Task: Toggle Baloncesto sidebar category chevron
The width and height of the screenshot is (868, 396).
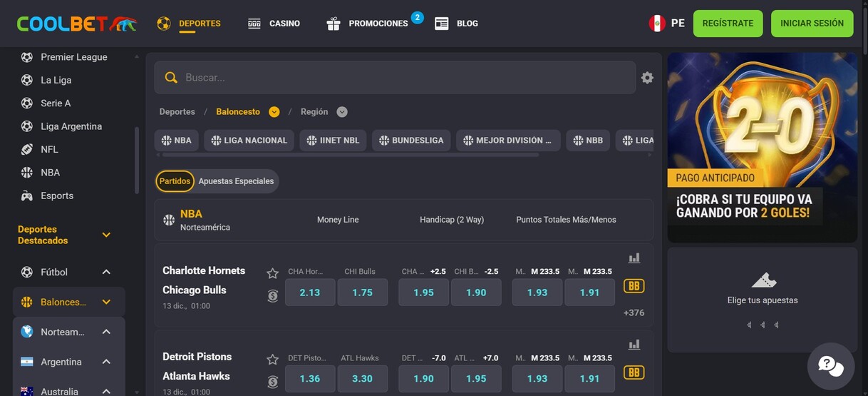Action: click(106, 302)
